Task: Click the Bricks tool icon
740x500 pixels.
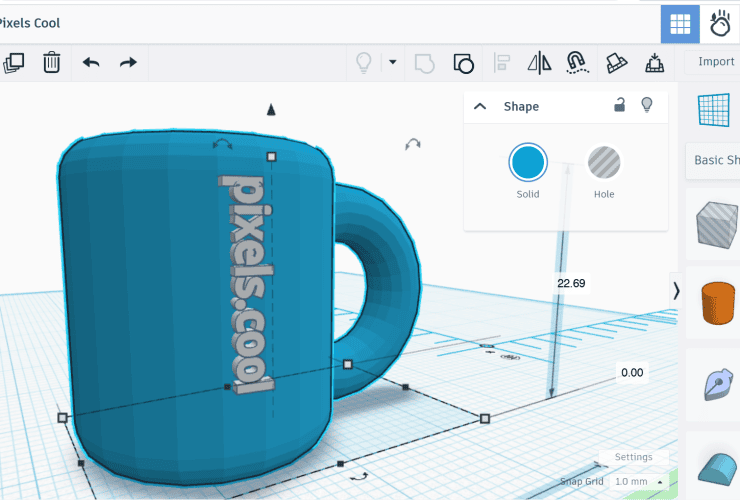Action: tap(616, 63)
